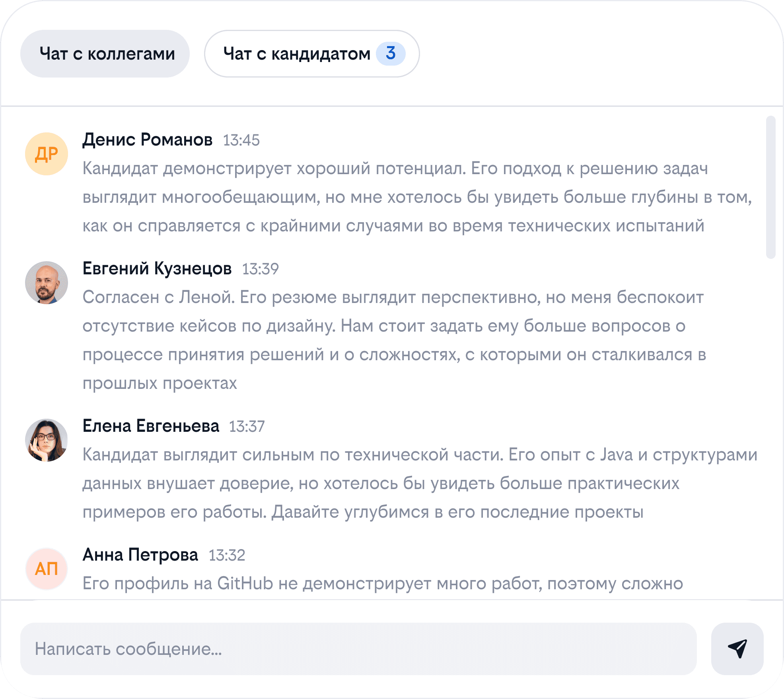Click the chat vertical scrollbar thumb

770,187
